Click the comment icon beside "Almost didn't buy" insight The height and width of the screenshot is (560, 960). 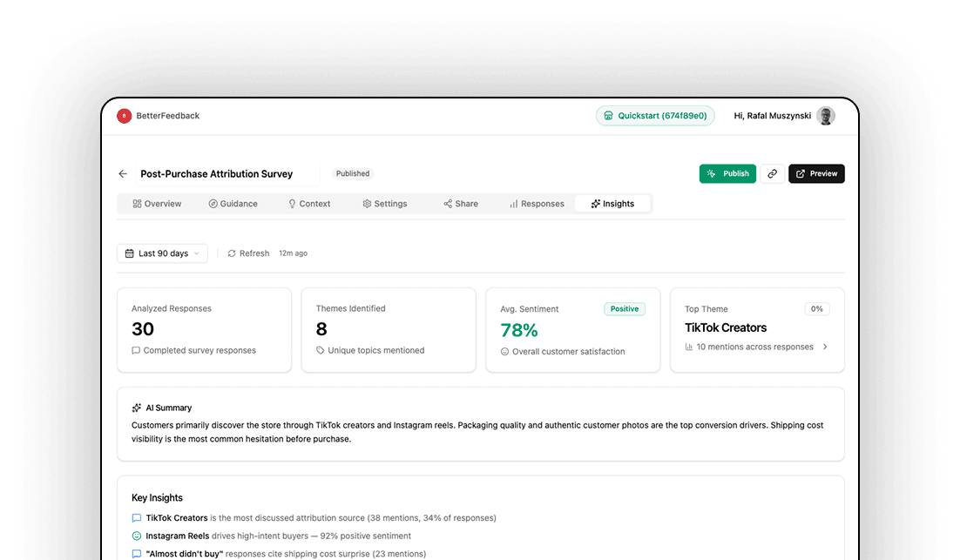pyautogui.click(x=137, y=554)
